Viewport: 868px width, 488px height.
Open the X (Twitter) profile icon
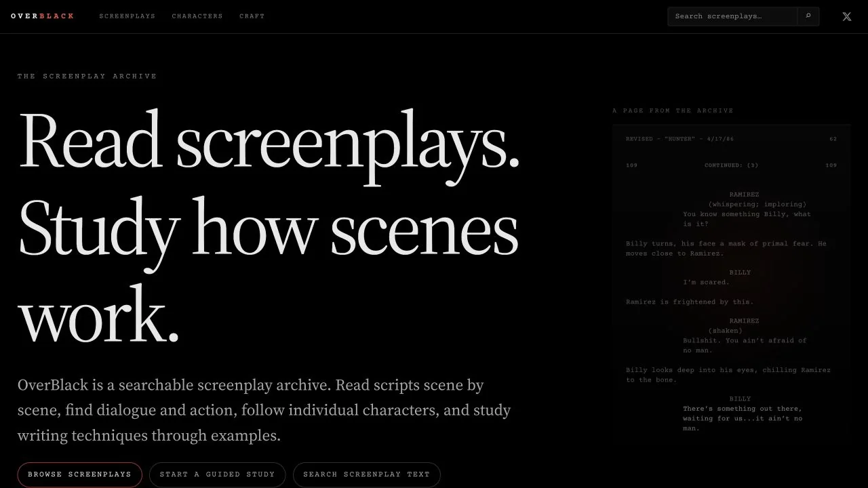(847, 16)
